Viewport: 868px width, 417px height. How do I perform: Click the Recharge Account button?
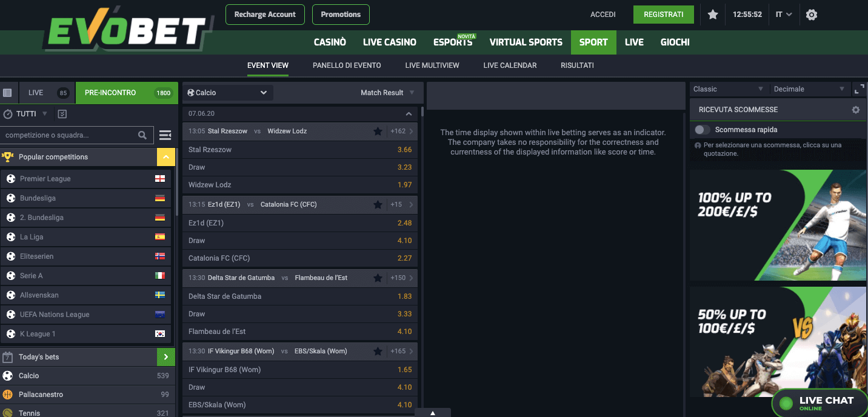pyautogui.click(x=265, y=15)
